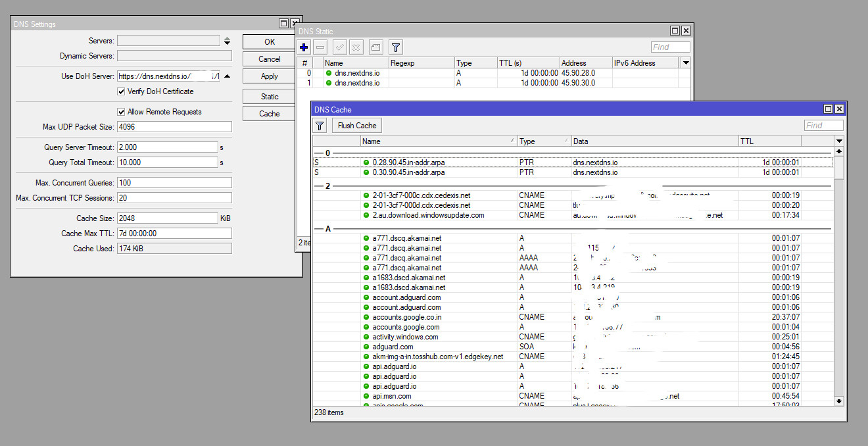Click the Use DoH Server URL field

click(168, 76)
